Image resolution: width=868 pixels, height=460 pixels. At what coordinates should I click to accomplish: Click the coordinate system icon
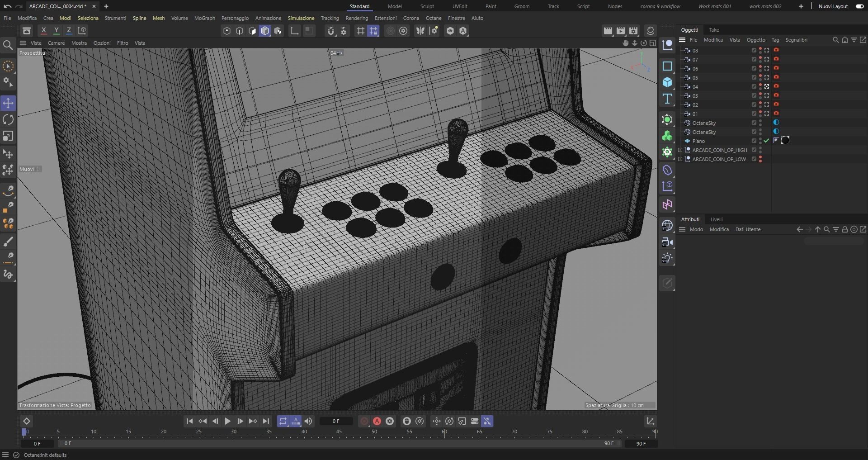[x=82, y=31]
